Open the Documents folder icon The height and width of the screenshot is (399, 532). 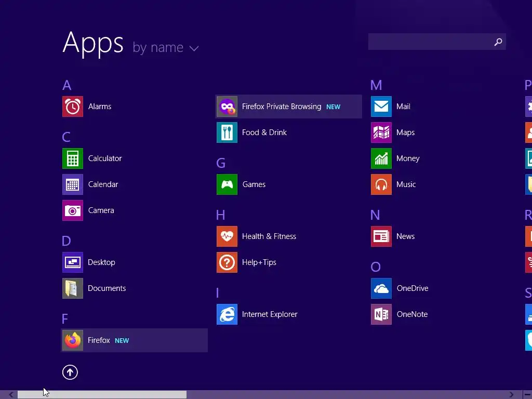pyautogui.click(x=73, y=288)
